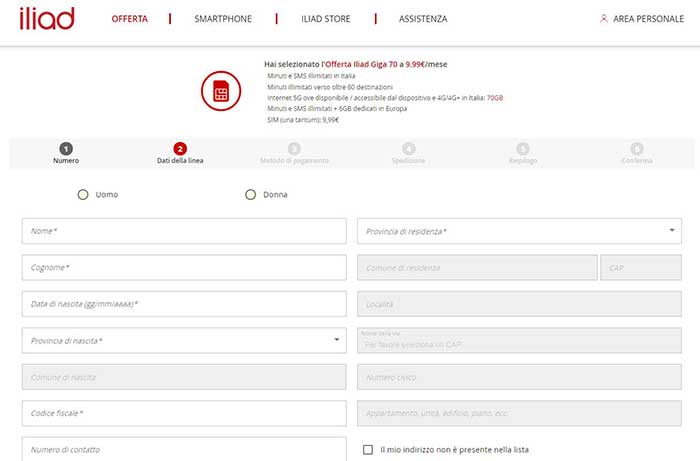Click the Comune di residenza field
The height and width of the screenshot is (461, 700).
click(477, 267)
